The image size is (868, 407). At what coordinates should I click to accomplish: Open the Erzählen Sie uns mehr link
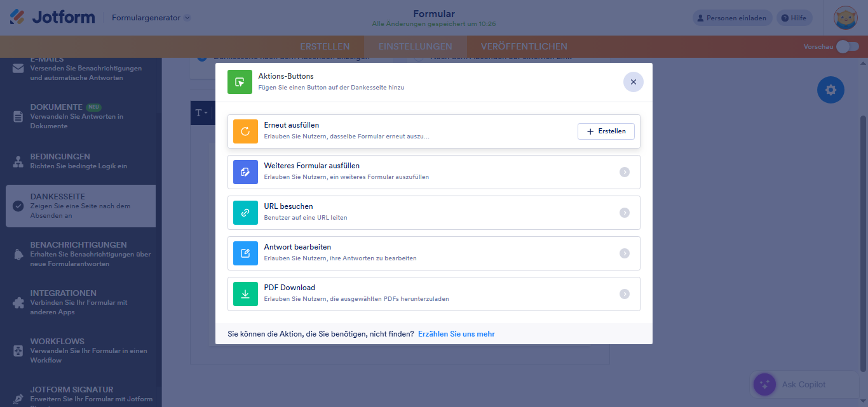456,334
